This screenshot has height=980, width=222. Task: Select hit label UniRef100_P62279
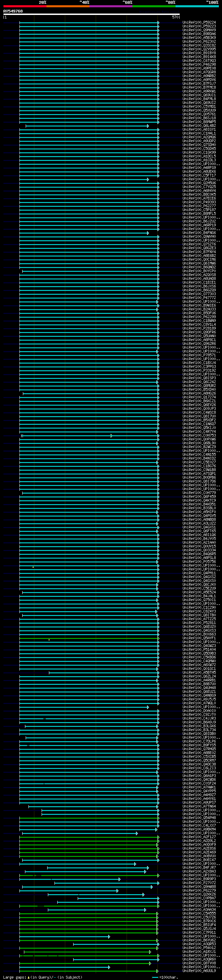199,890
